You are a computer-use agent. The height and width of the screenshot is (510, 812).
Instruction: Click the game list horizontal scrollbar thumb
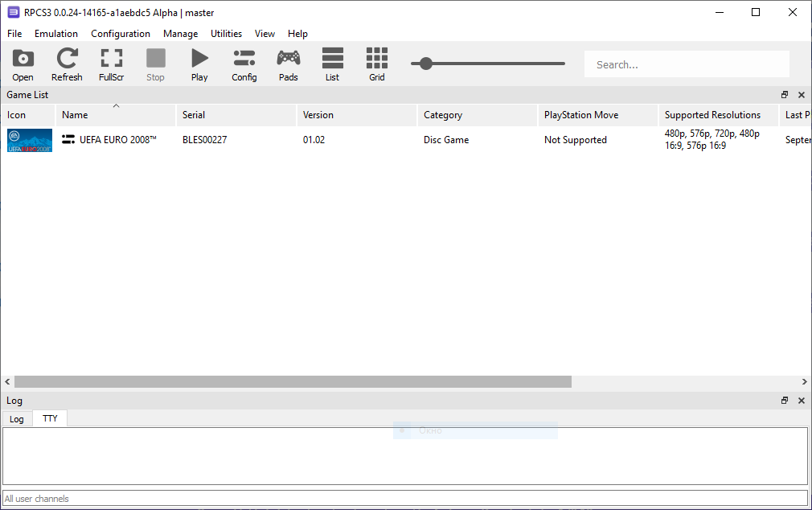pos(293,382)
